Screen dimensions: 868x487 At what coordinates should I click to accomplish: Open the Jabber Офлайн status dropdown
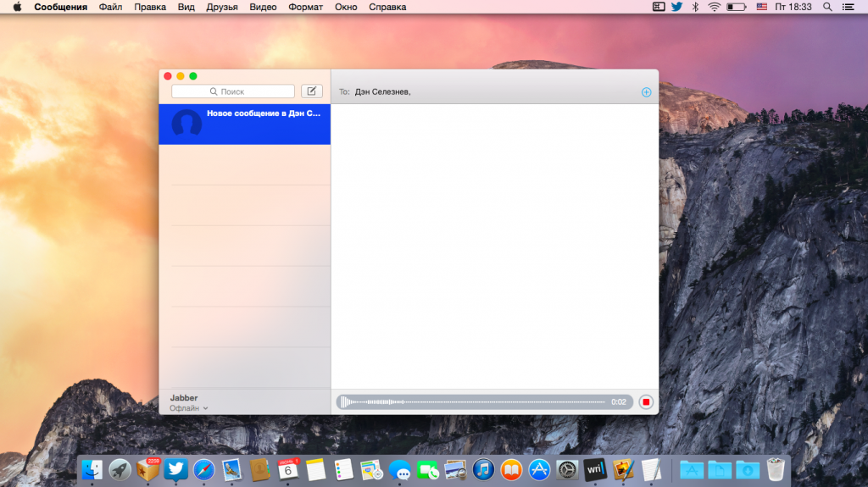188,408
